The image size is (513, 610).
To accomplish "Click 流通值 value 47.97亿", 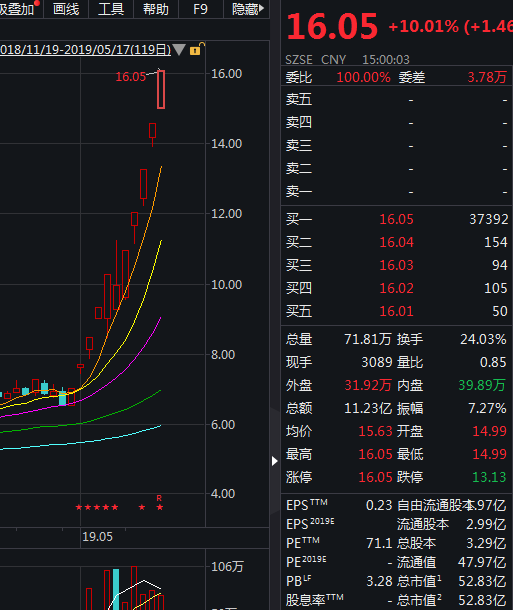I will 482,562.
